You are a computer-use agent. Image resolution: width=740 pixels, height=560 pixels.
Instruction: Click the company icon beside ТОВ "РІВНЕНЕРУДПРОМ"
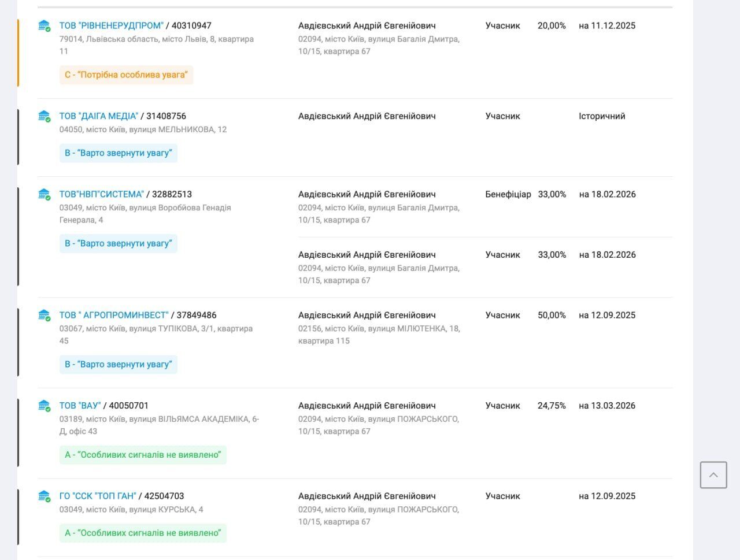point(44,25)
